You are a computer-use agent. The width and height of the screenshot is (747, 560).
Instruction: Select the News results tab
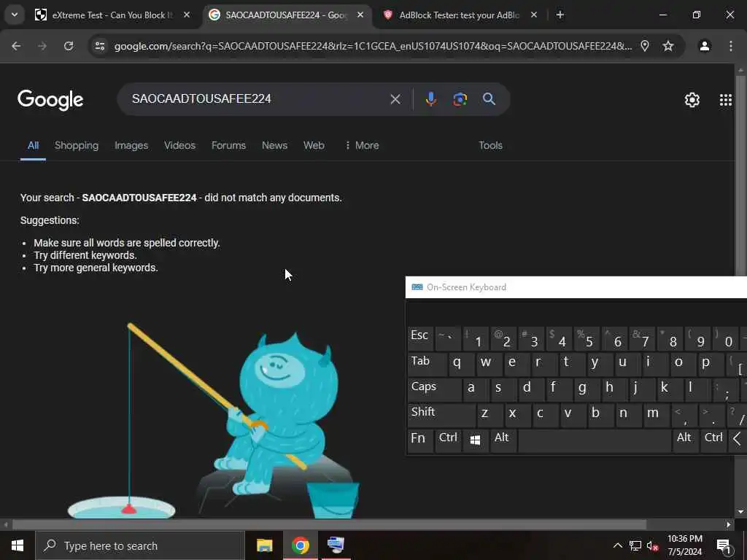[x=274, y=145]
